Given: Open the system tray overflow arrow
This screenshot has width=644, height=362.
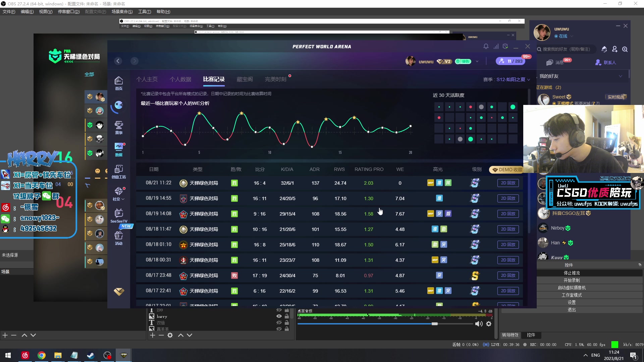Looking at the screenshot, I should coord(586,355).
